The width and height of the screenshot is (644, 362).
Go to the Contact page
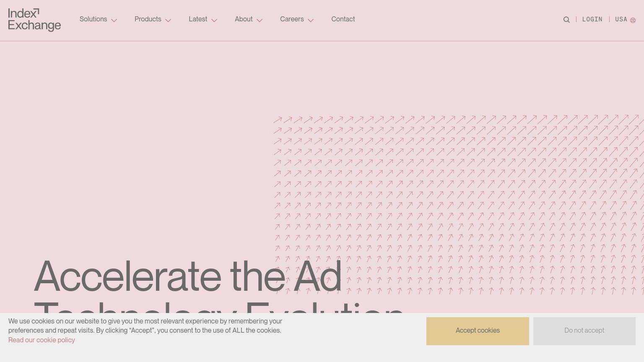click(x=343, y=19)
